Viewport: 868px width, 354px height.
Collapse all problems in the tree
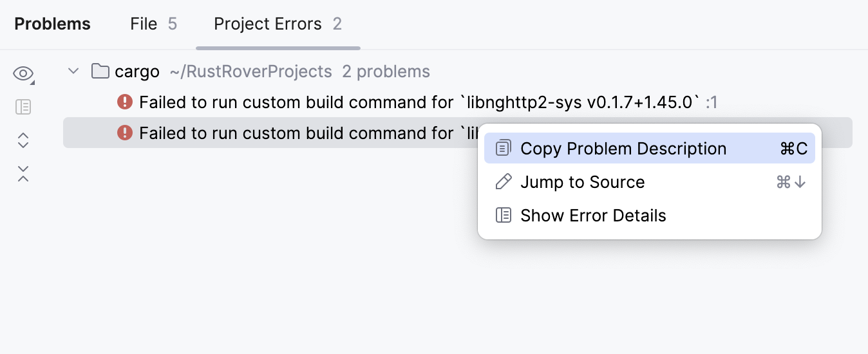[x=23, y=173]
